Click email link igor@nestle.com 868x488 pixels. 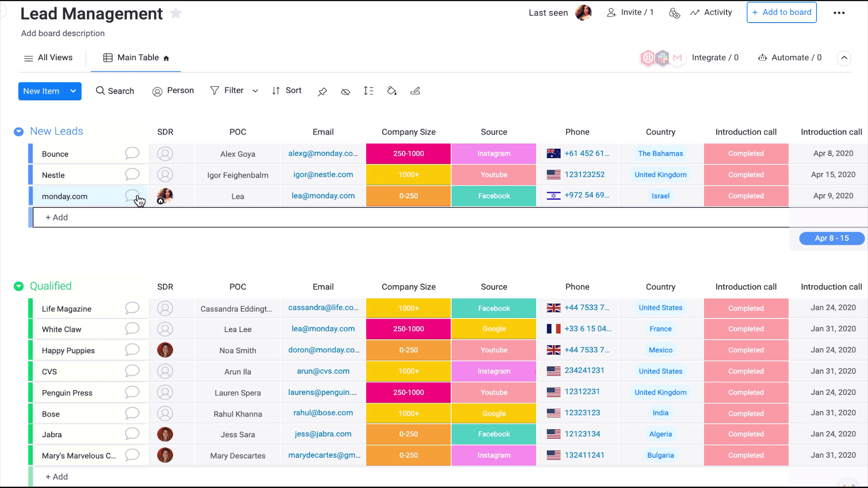tap(323, 175)
